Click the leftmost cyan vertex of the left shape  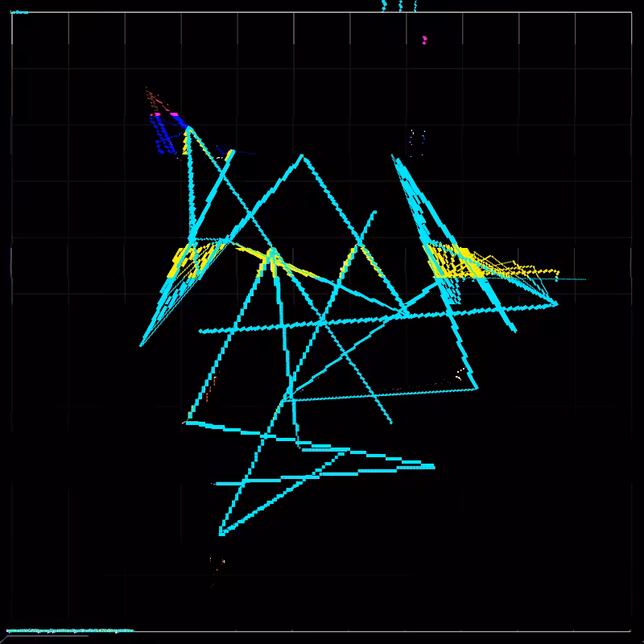[141, 345]
